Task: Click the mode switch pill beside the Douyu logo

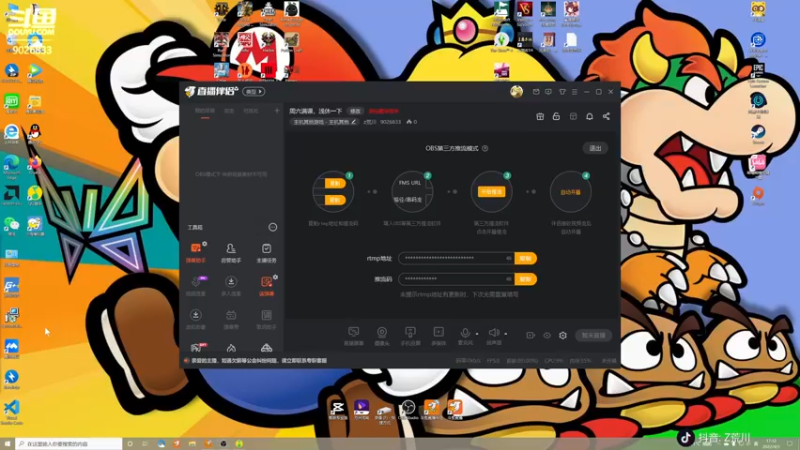Action: point(254,92)
